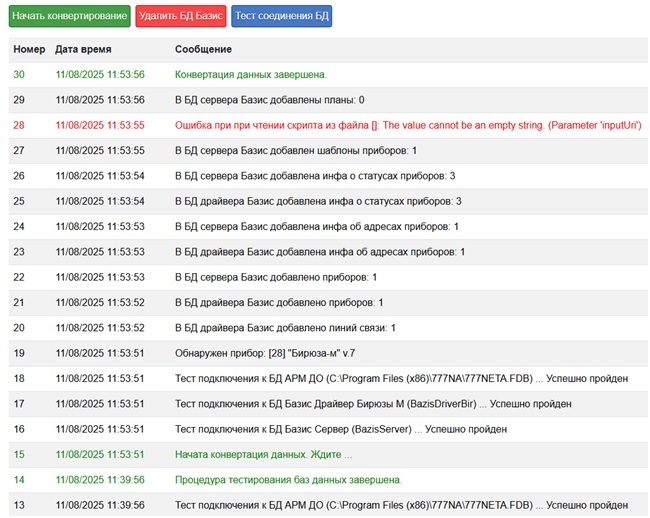Viewport: 650px width, 518px height.
Task: Select the red error message about 'inputUri'
Action: point(407,125)
